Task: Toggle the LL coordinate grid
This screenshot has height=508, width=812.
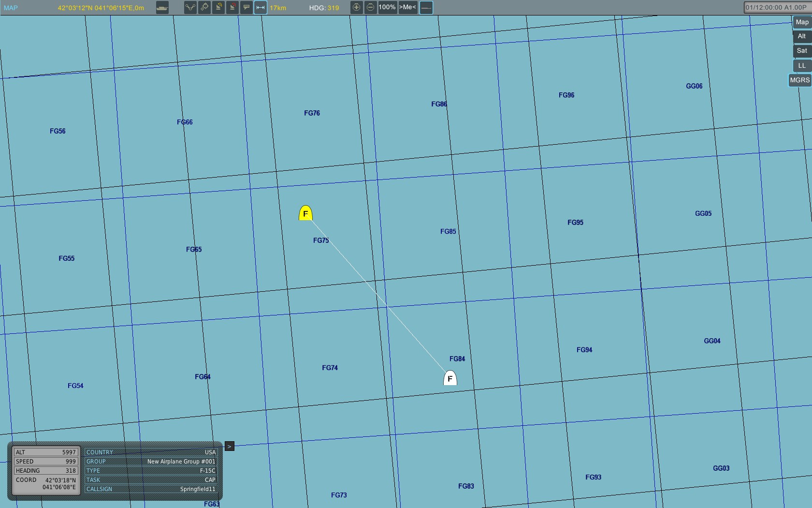Action: 801,66
